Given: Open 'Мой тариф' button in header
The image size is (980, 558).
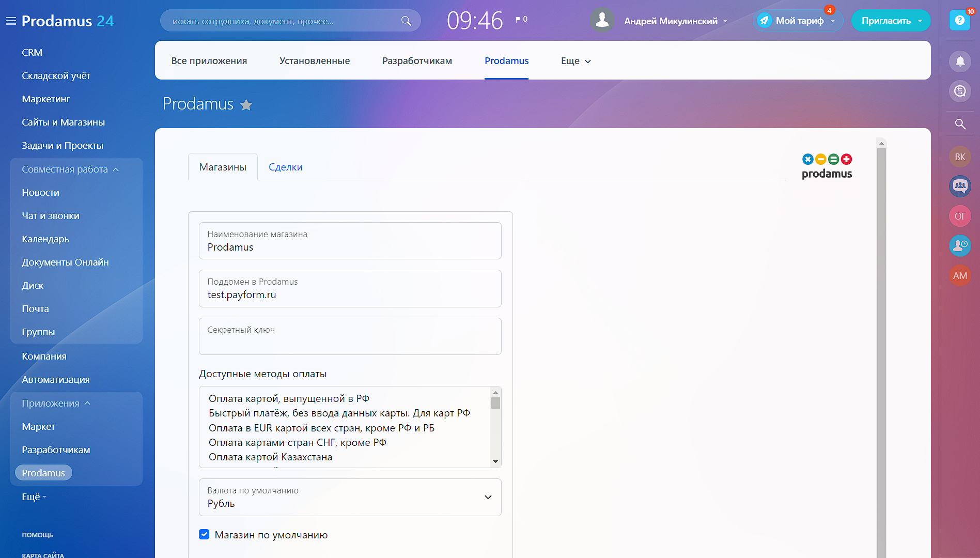Looking at the screenshot, I should tap(799, 21).
